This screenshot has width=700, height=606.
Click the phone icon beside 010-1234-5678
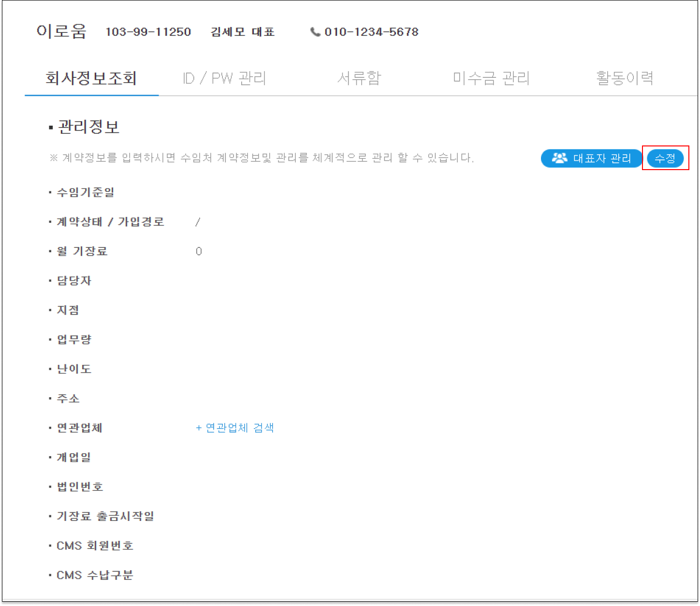coord(315,32)
